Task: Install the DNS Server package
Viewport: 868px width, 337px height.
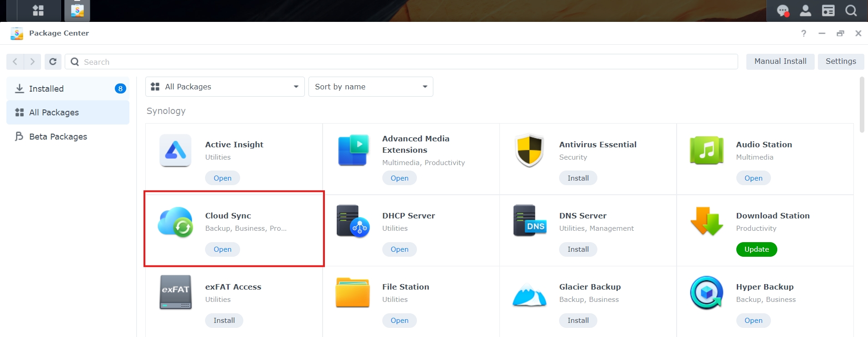Action: click(x=578, y=249)
